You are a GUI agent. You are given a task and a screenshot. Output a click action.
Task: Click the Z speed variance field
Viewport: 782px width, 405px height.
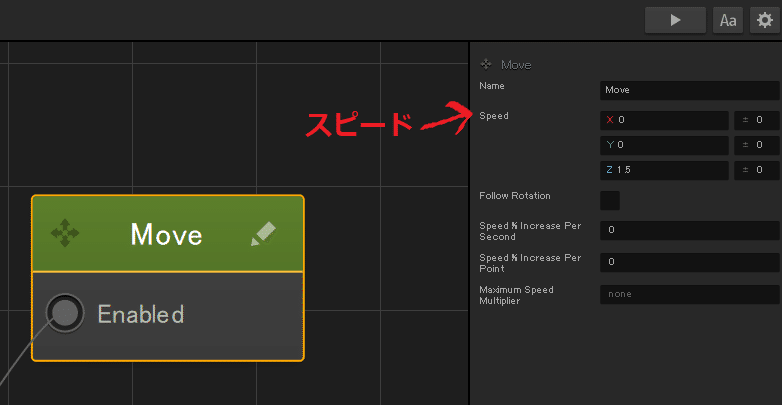coord(756,170)
